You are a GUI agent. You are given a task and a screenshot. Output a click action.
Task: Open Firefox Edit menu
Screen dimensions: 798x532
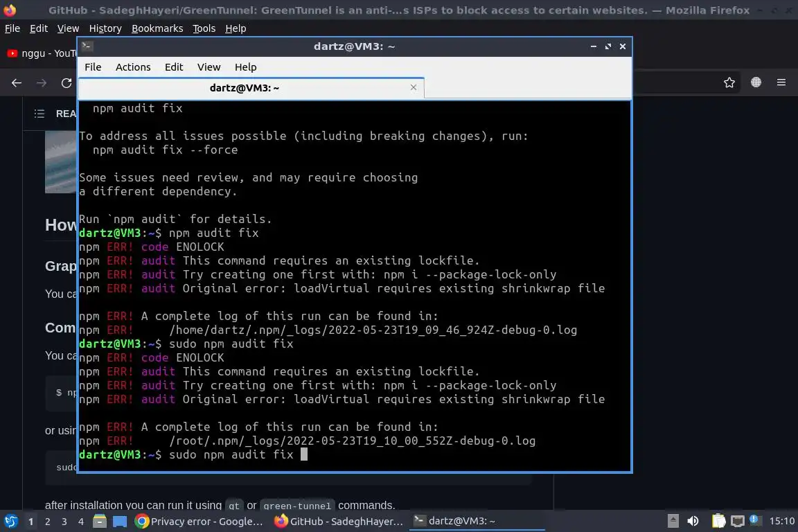pyautogui.click(x=39, y=28)
